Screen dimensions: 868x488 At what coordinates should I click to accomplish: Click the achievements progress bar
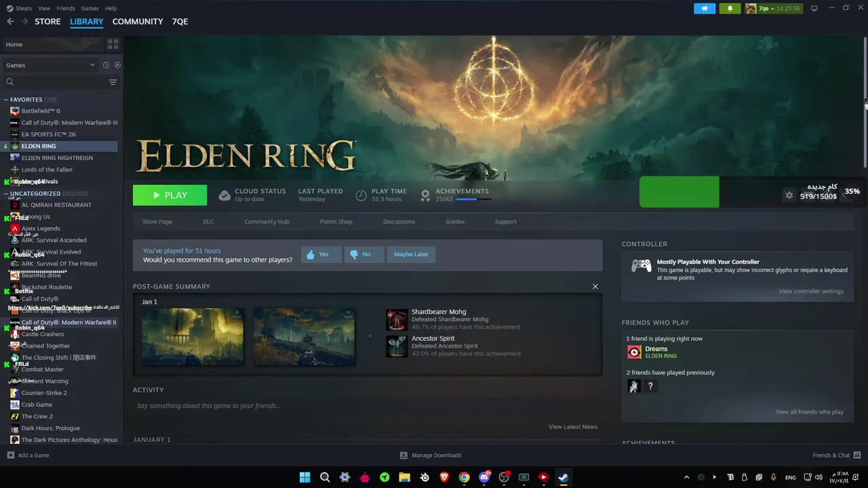(x=474, y=199)
